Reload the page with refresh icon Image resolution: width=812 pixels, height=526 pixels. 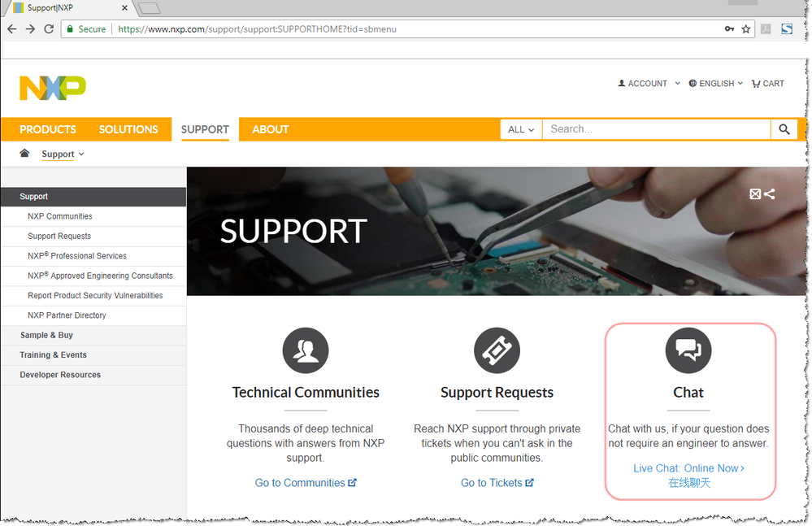49,29
